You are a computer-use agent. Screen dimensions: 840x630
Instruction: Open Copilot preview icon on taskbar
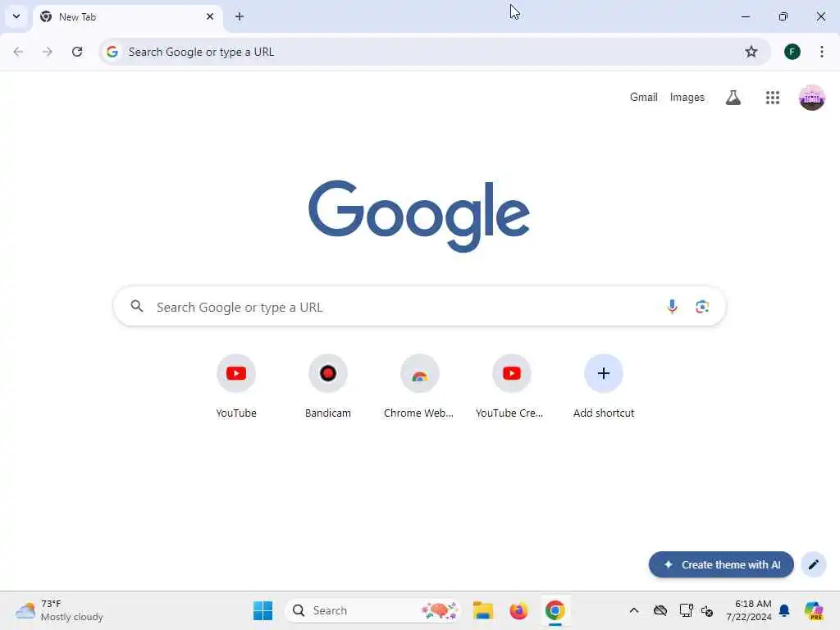tap(814, 610)
